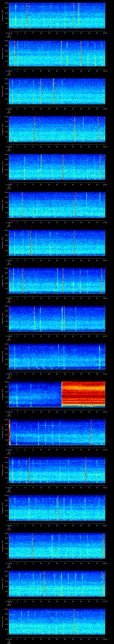Click the "10:44:00" time axis label
The height and width of the screenshot is (644, 114).
click(x=9, y=525)
